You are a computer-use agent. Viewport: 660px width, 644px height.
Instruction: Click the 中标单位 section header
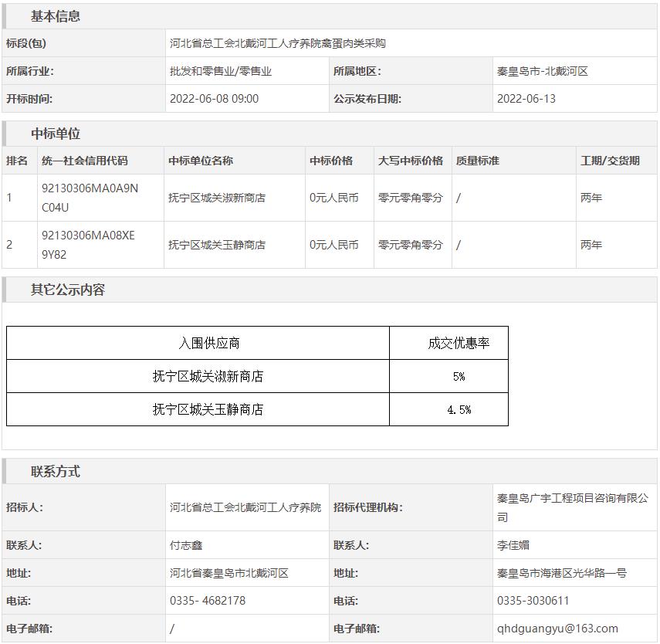(x=56, y=134)
